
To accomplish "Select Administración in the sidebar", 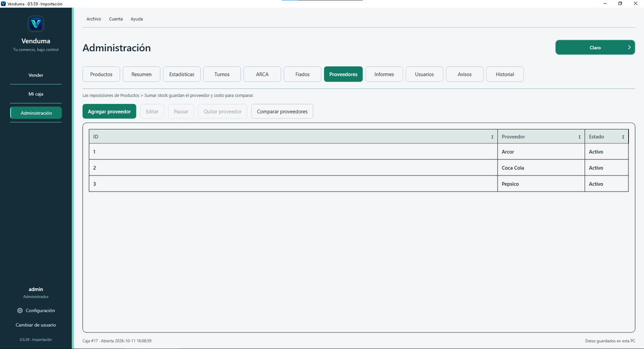I will click(36, 113).
